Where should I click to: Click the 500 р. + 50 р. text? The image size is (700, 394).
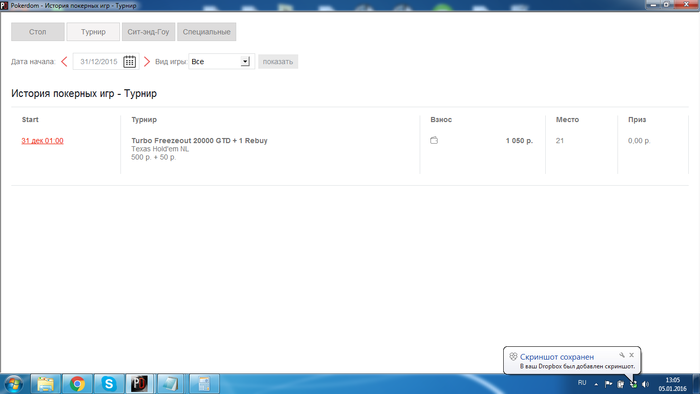[154, 158]
